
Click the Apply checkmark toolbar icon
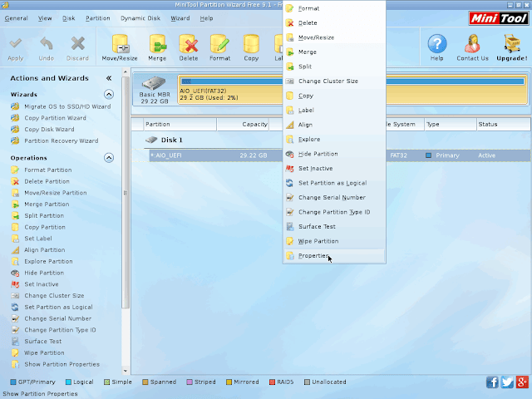point(15,44)
